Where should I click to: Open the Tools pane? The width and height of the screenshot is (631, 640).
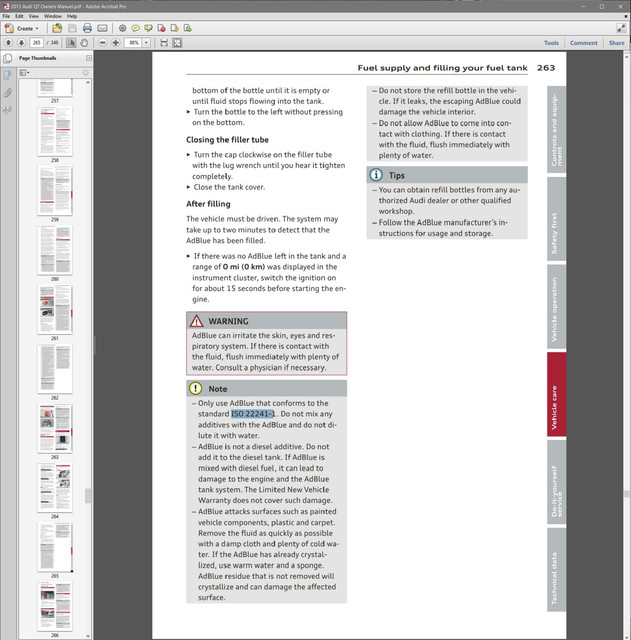551,43
